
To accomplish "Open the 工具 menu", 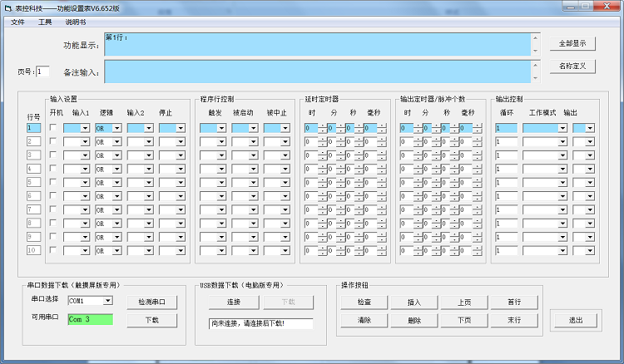I will (x=45, y=22).
